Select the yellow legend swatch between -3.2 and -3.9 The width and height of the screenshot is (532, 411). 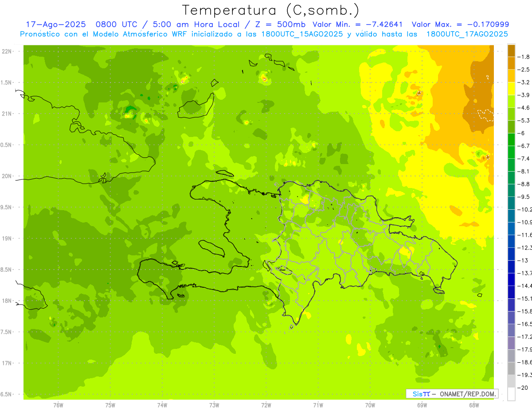[511, 89]
